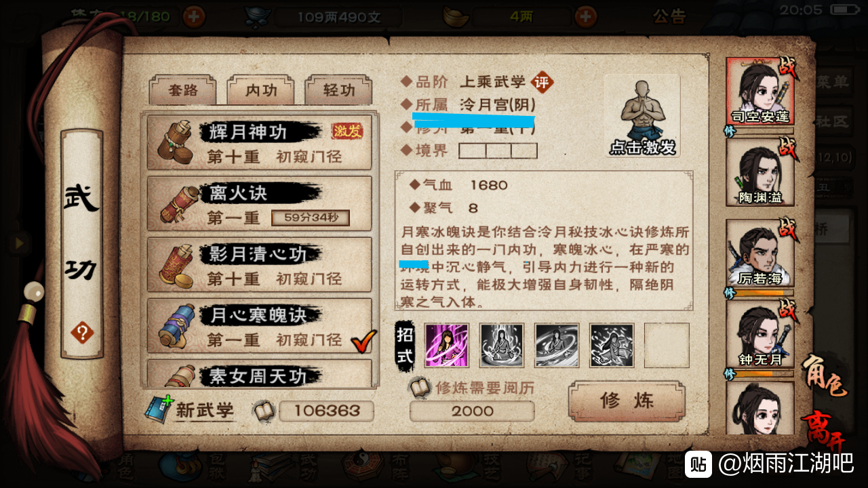Select the empty fifth 招式 slot

tap(667, 345)
